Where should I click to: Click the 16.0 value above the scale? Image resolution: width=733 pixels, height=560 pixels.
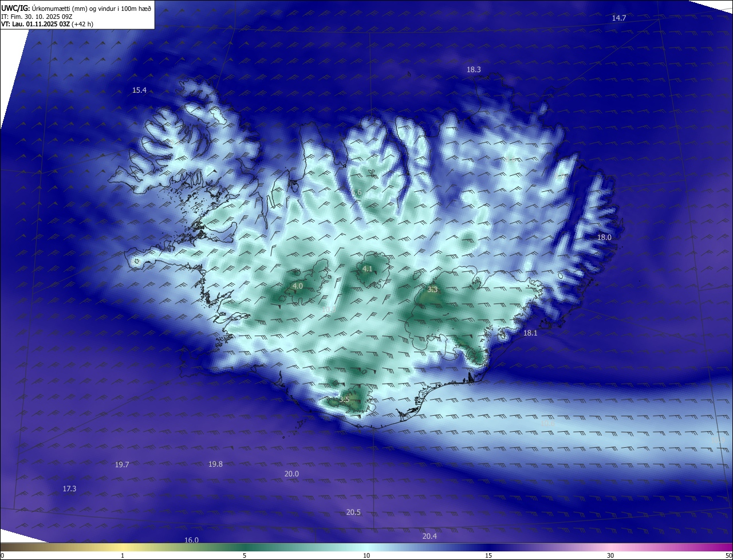[x=191, y=541]
